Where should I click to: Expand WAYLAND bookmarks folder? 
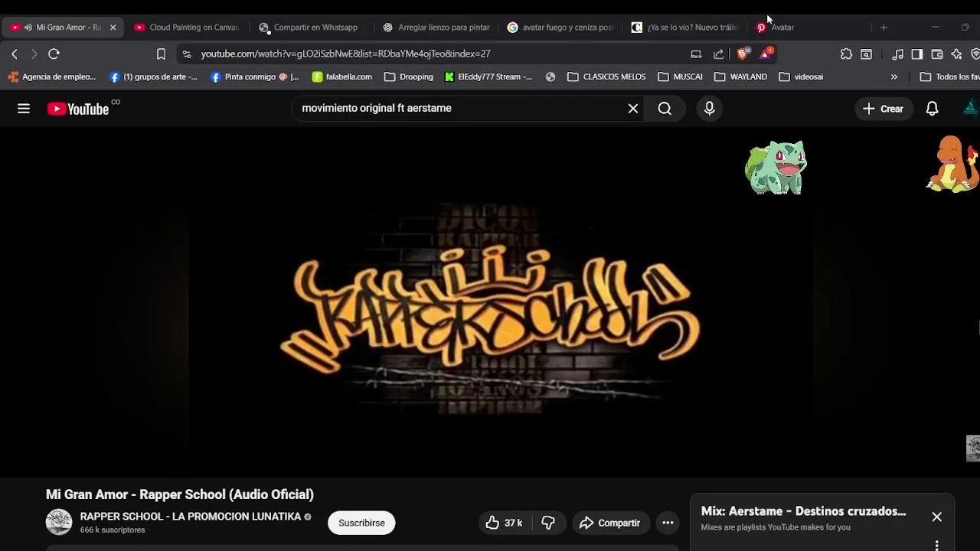[x=740, y=77]
